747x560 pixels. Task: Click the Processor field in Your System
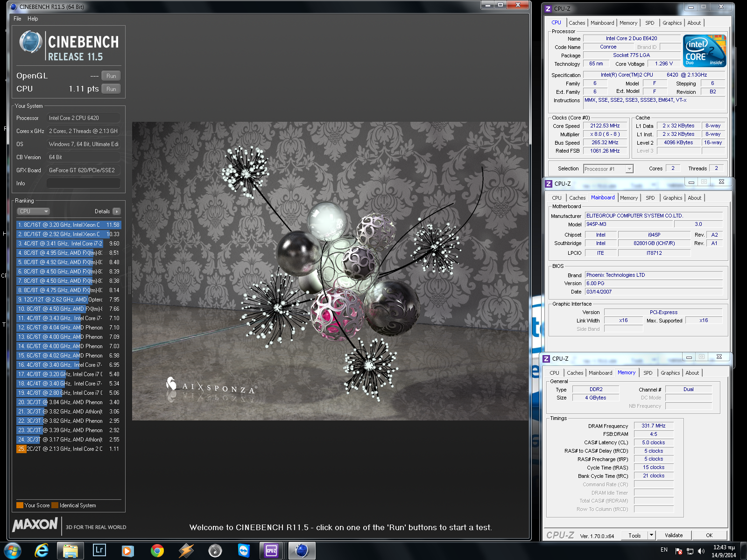84,118
